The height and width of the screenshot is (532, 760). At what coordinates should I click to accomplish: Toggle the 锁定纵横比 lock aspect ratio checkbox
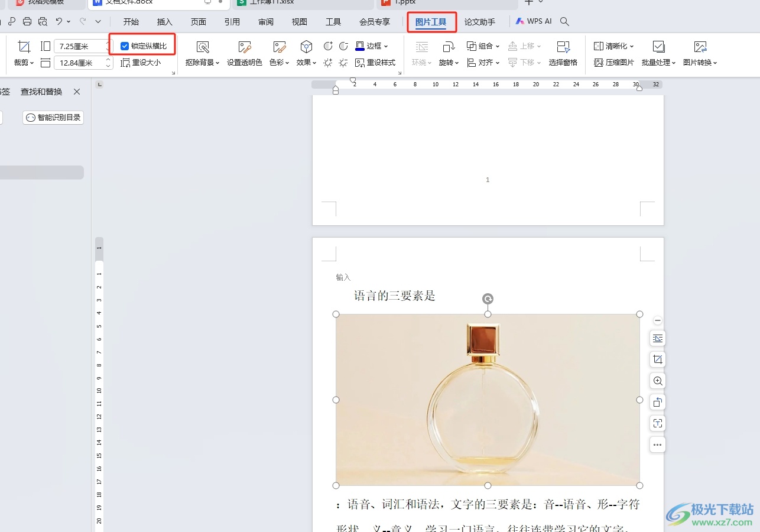click(125, 46)
